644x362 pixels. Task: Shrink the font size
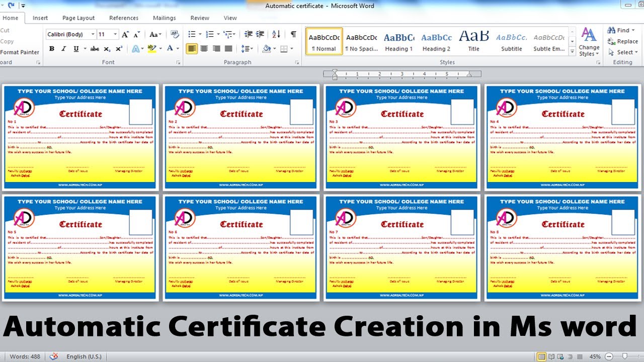(137, 34)
